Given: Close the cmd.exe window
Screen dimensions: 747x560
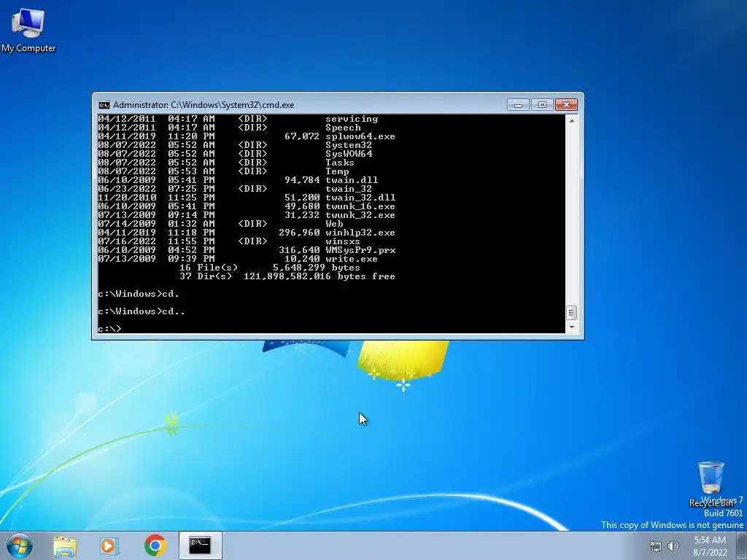Looking at the screenshot, I should (566, 105).
